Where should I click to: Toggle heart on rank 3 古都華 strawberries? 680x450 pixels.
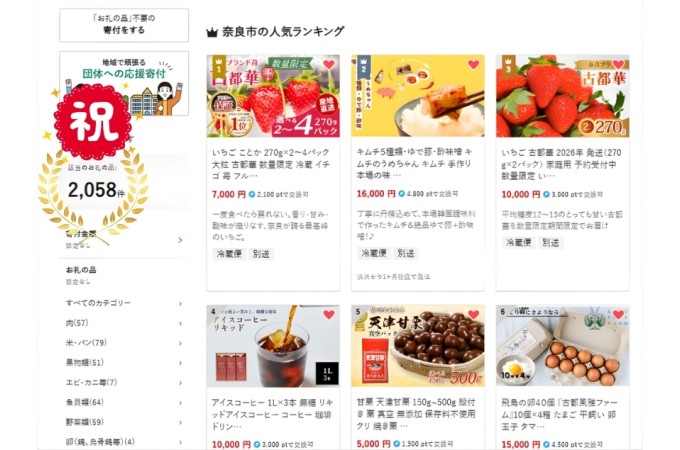pos(618,65)
